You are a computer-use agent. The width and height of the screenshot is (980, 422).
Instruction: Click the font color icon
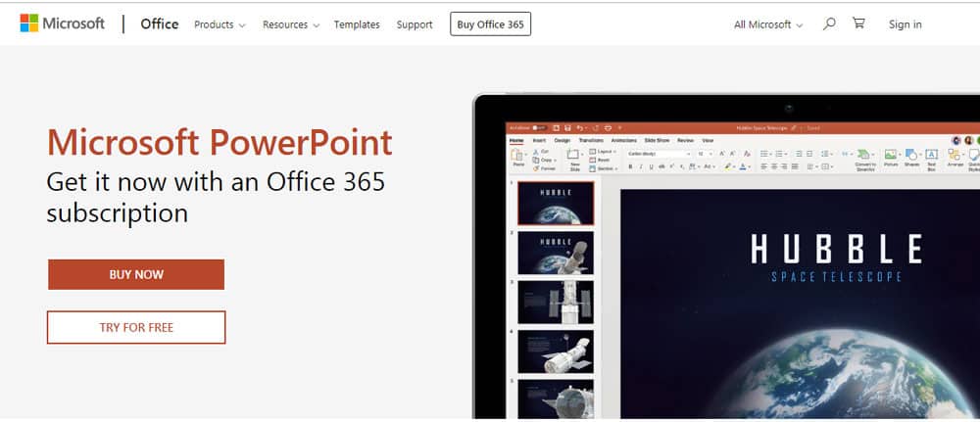click(743, 166)
